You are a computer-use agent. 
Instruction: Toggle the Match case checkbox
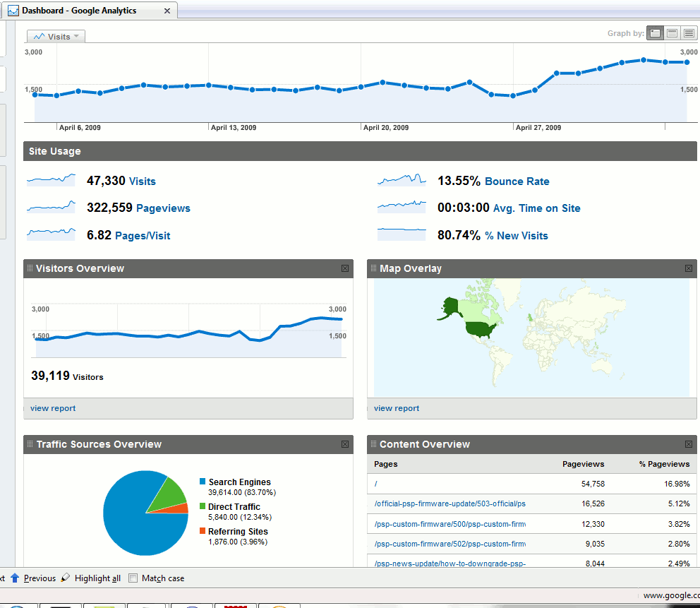[x=133, y=578]
